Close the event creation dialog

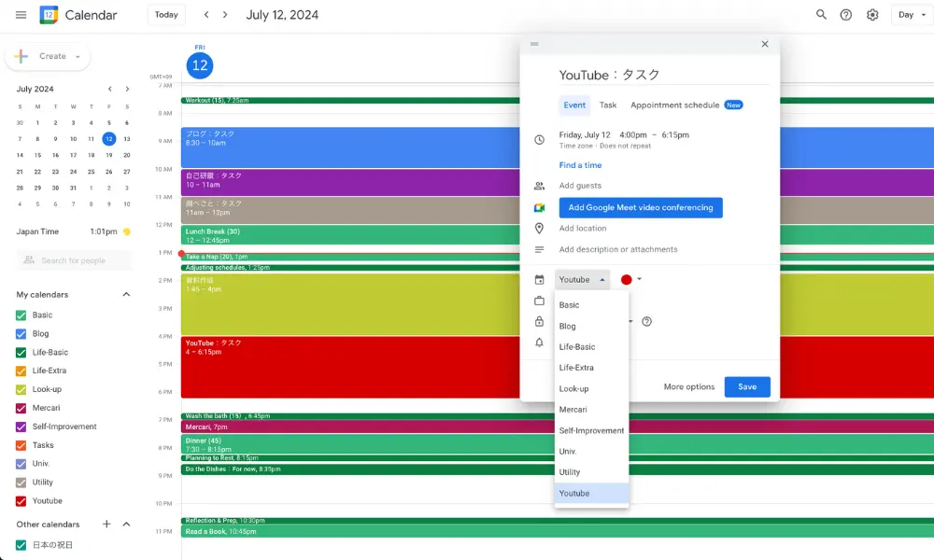pyautogui.click(x=765, y=44)
